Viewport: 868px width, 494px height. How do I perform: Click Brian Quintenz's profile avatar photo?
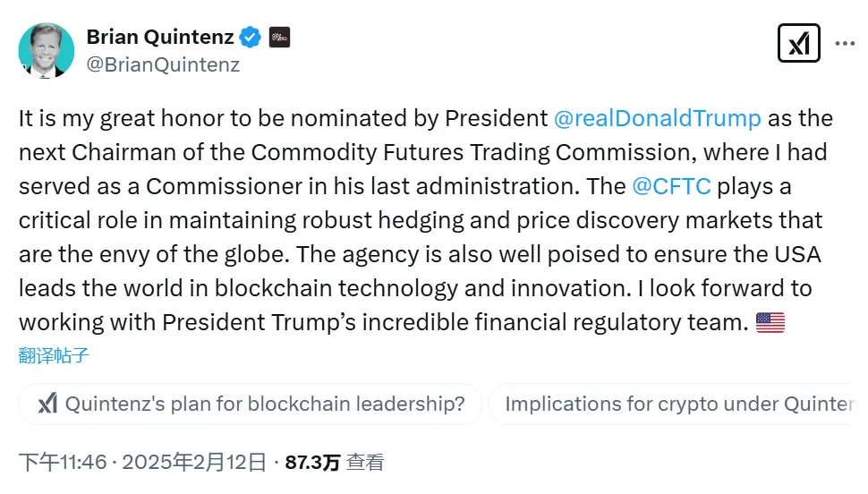click(x=47, y=51)
